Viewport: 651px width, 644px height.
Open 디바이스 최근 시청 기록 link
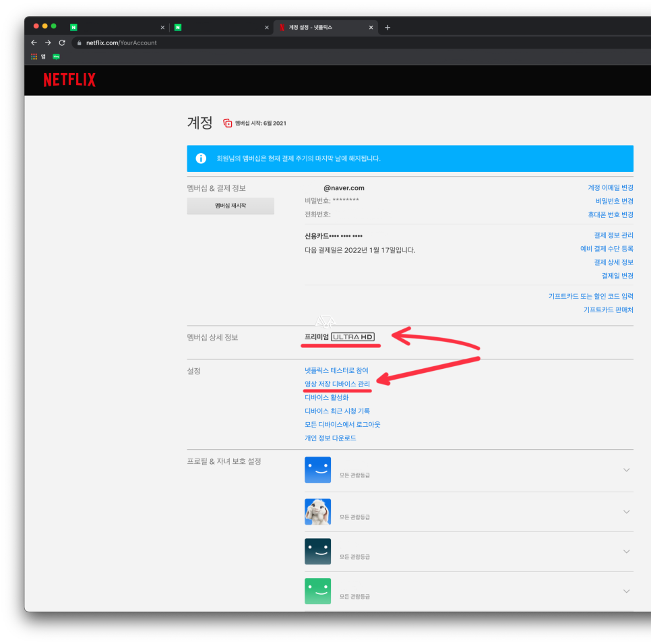click(337, 411)
